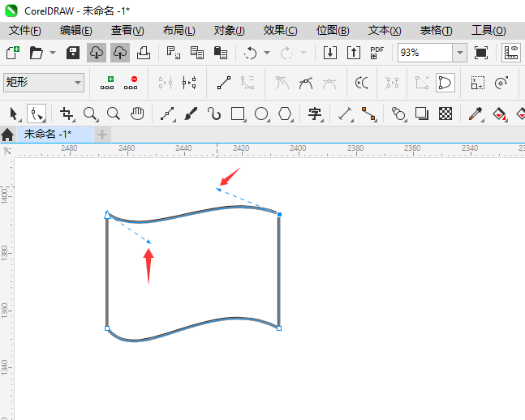
Task: Click the Publish to PDF button
Action: (377, 53)
